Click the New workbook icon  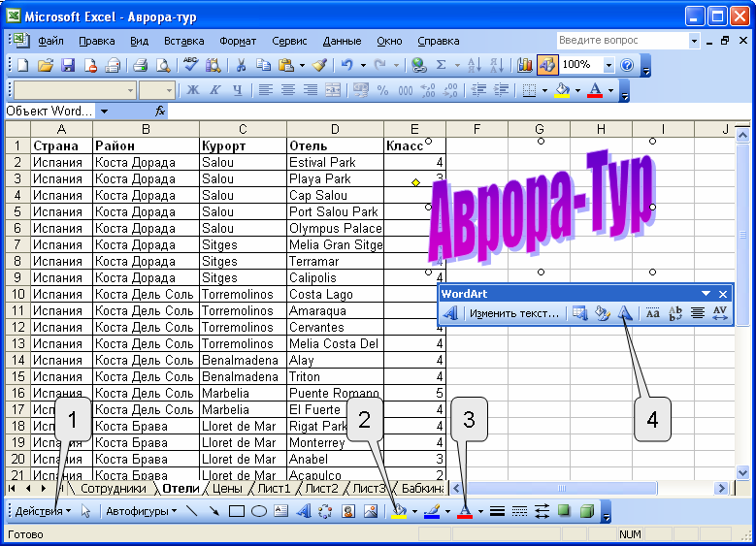pyautogui.click(x=22, y=65)
